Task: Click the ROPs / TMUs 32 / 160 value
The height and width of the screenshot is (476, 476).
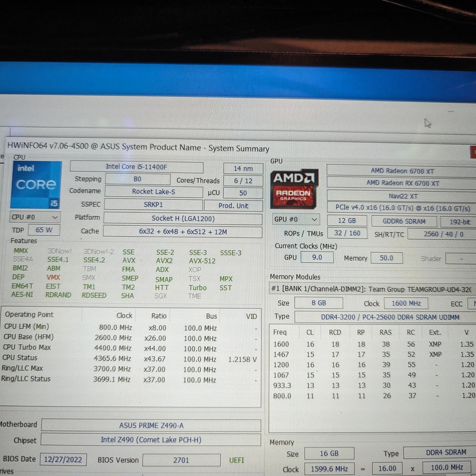Action: pyautogui.click(x=347, y=233)
